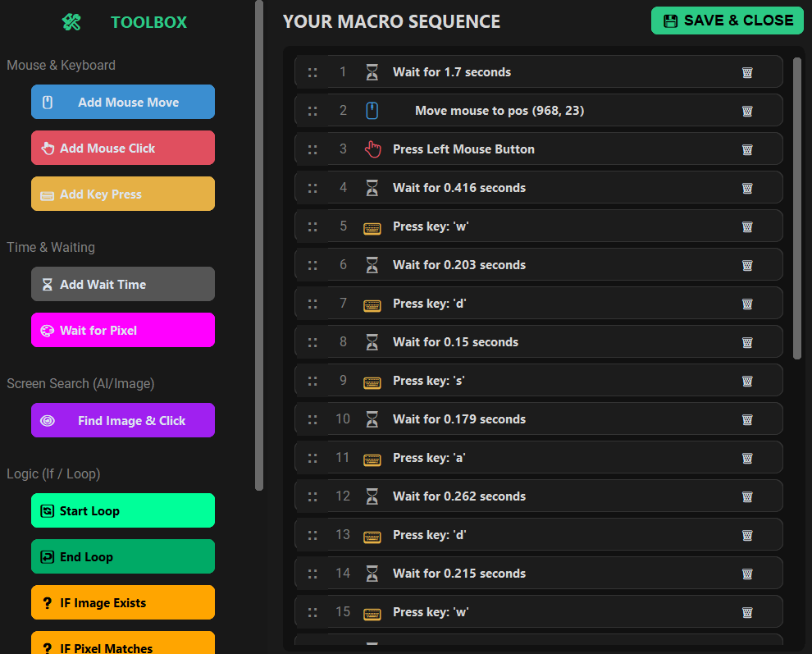Delete the 'Wait for 0.262 seconds' step
Viewport: 812px width, 654px height.
(747, 496)
